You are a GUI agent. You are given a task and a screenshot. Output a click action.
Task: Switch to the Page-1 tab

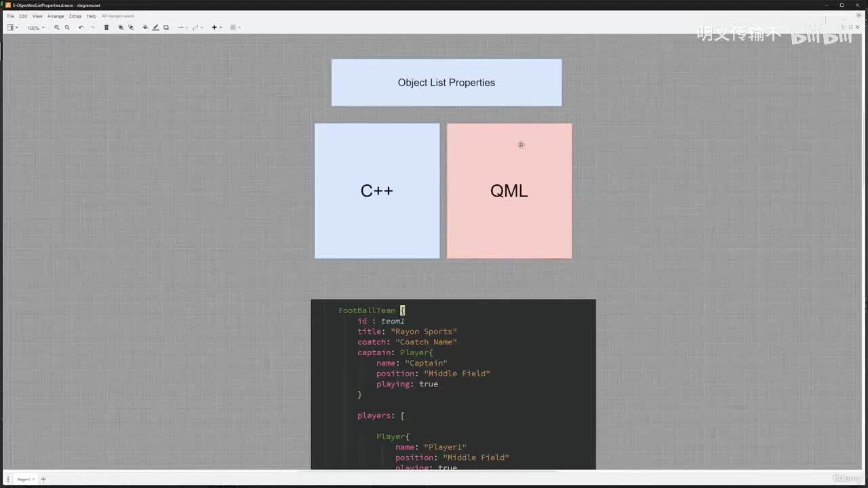(x=25, y=479)
